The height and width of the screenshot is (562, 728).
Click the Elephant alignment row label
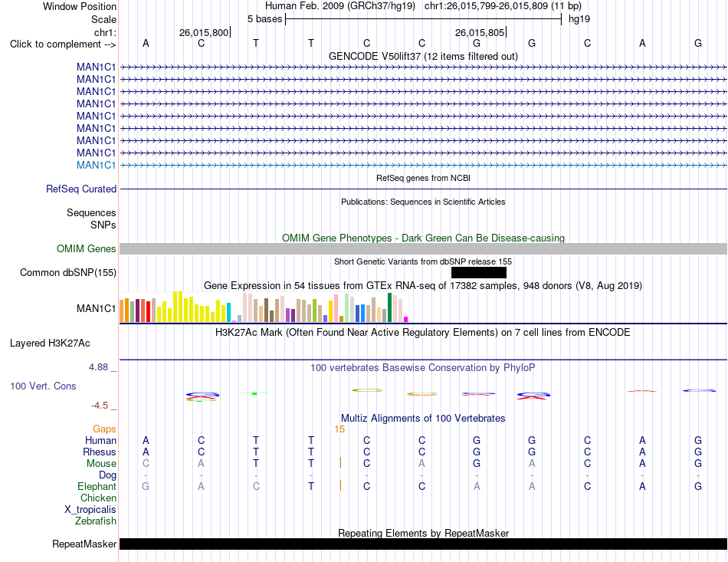(x=97, y=486)
